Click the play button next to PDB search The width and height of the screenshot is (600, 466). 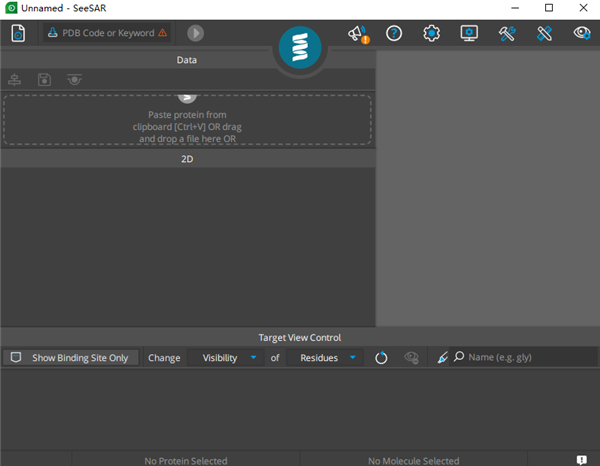click(195, 33)
